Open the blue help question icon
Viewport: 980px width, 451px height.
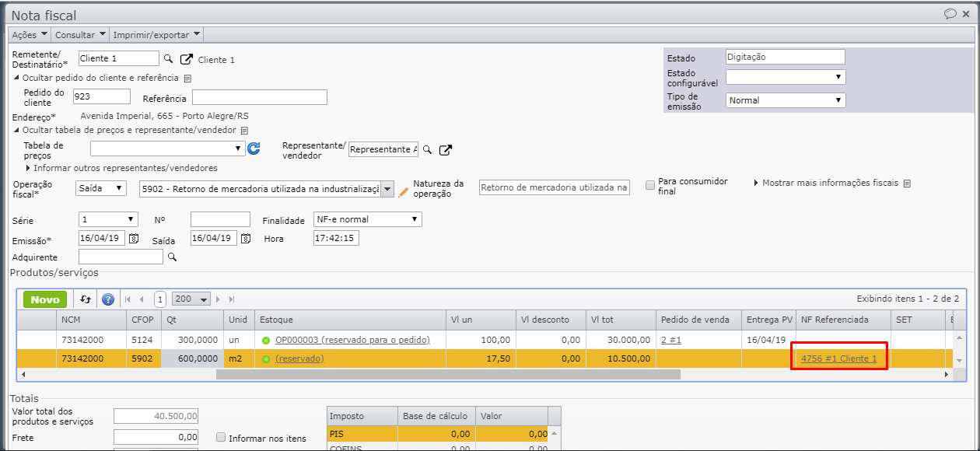[108, 299]
